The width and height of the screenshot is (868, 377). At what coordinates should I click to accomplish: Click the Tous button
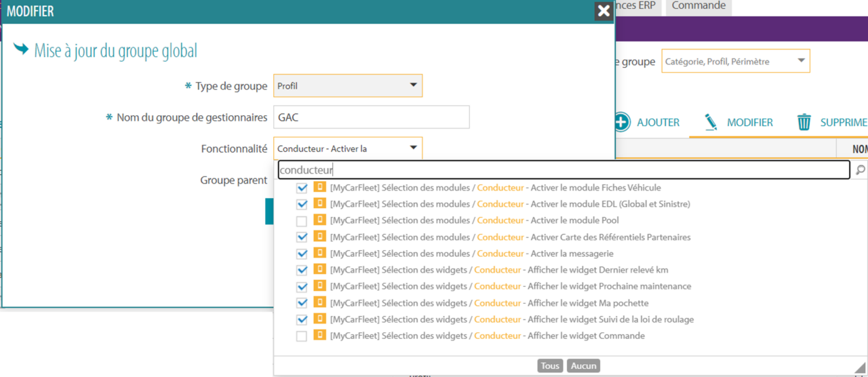(x=550, y=366)
